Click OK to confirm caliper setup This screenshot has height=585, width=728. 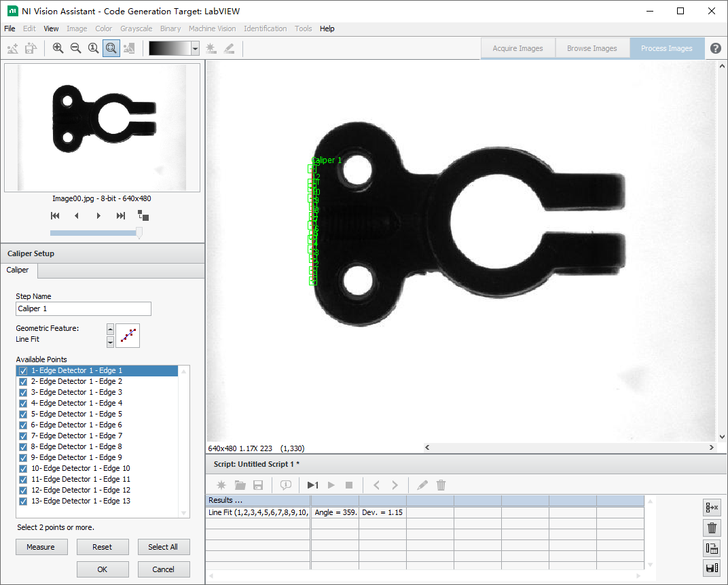[x=103, y=569]
